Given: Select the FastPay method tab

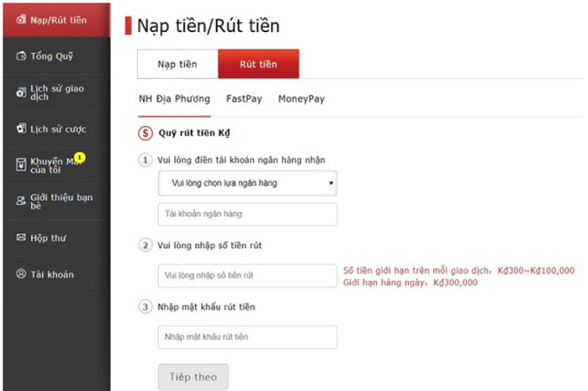Looking at the screenshot, I should [244, 99].
